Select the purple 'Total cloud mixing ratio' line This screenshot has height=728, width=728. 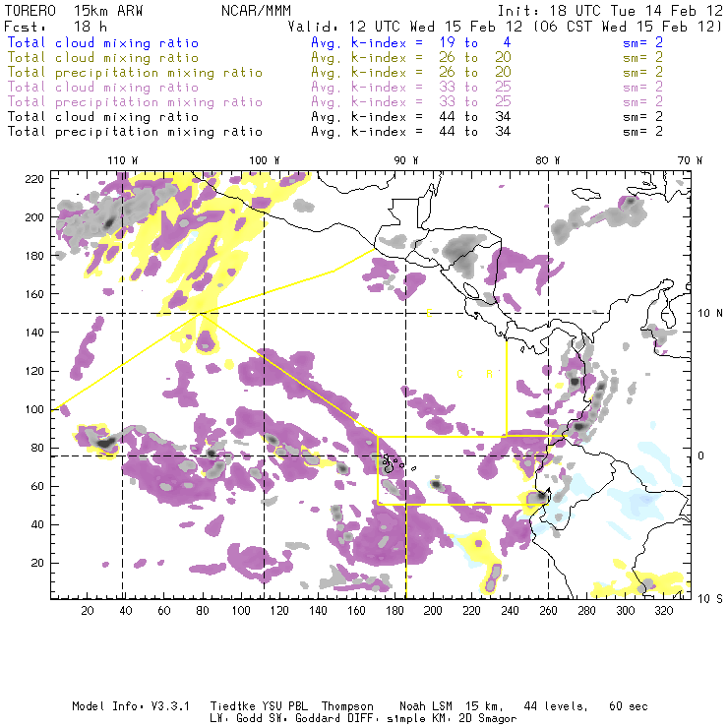(103, 88)
